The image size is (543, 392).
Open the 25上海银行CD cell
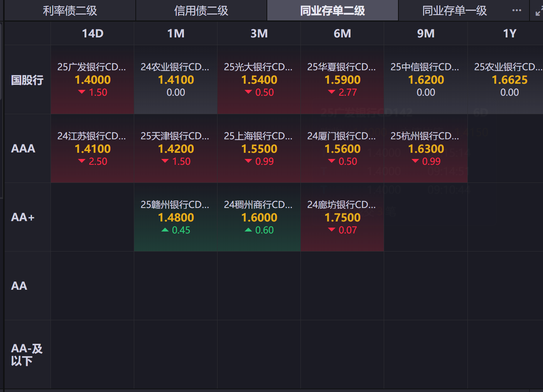point(259,149)
